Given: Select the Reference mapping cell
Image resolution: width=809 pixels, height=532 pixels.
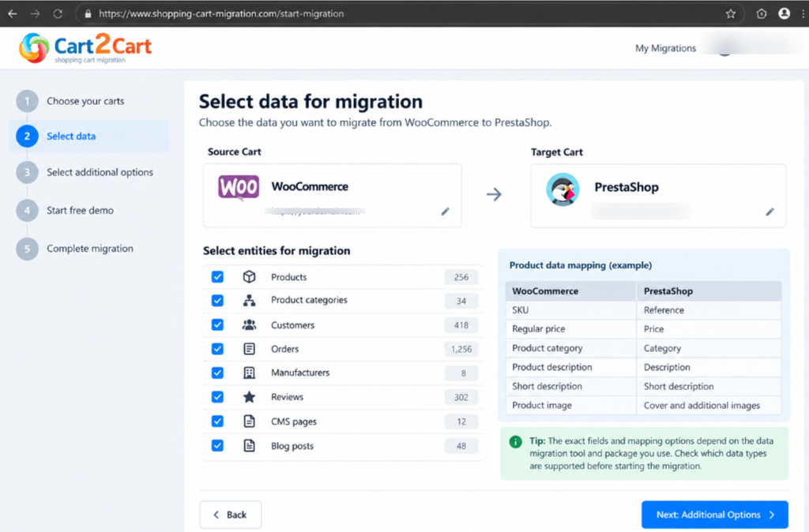Looking at the screenshot, I should 709,310.
